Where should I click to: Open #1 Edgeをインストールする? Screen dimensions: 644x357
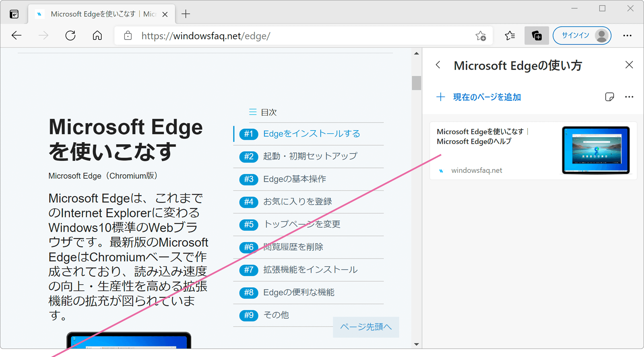[x=309, y=134]
